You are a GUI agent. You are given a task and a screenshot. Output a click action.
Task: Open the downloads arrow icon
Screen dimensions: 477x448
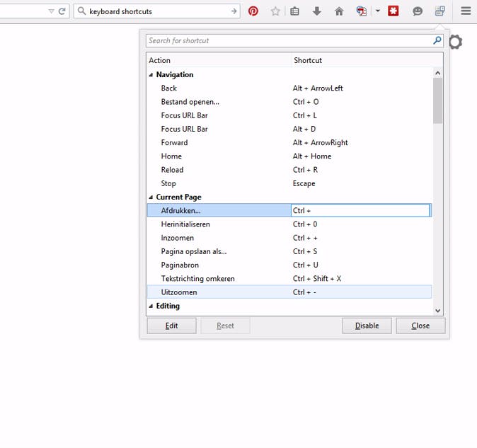pyautogui.click(x=317, y=11)
